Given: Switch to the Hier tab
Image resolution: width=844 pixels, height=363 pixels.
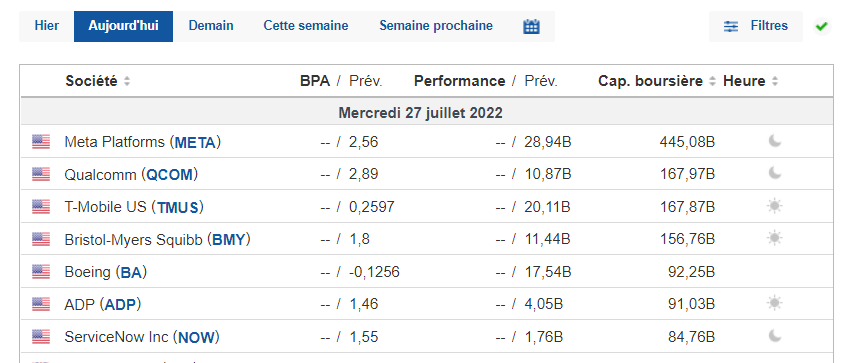Looking at the screenshot, I should point(47,26).
